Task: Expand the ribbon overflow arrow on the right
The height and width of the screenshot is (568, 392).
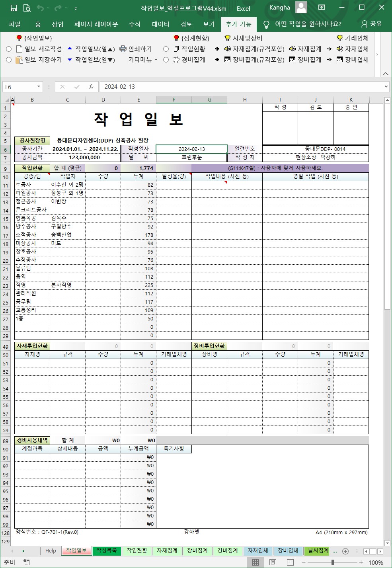Action: 377,54
